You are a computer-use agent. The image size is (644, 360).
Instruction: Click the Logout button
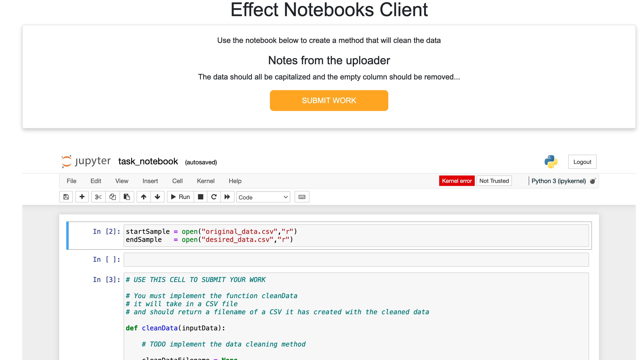pyautogui.click(x=582, y=162)
